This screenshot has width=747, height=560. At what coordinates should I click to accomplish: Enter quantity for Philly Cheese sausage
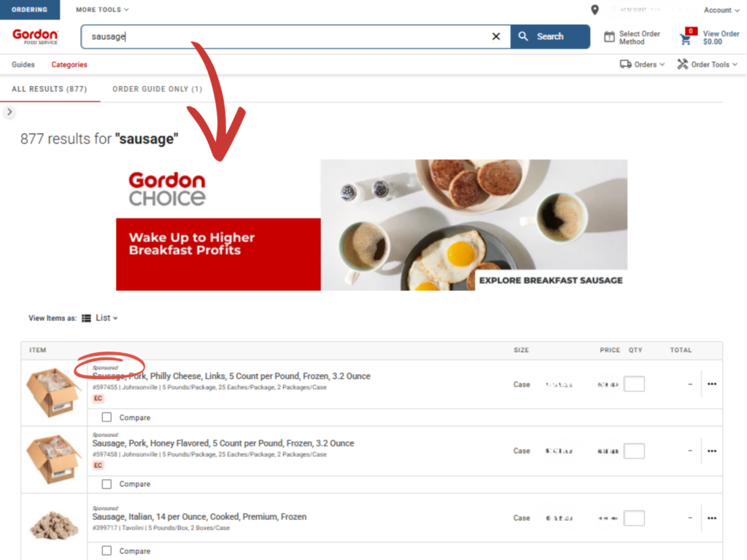click(x=634, y=384)
